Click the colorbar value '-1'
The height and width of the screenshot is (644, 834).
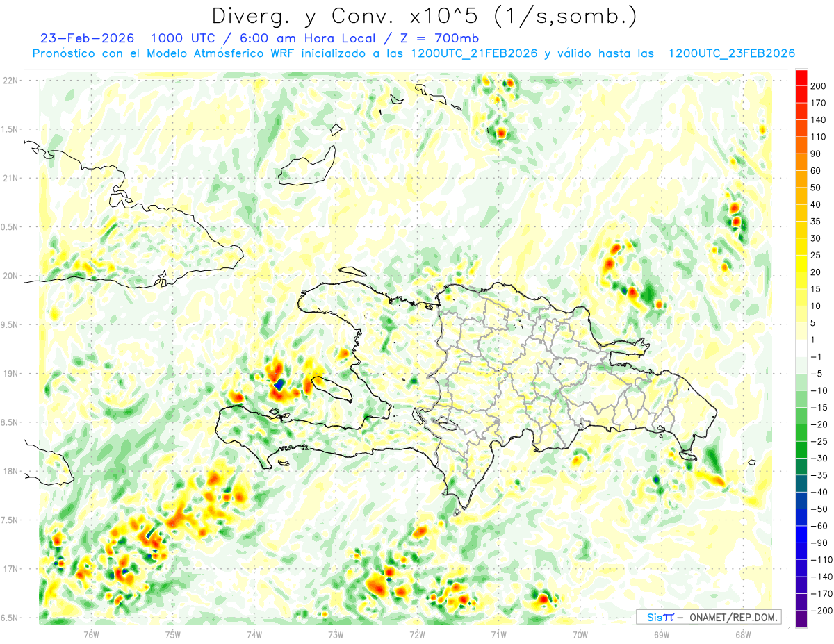pos(815,356)
